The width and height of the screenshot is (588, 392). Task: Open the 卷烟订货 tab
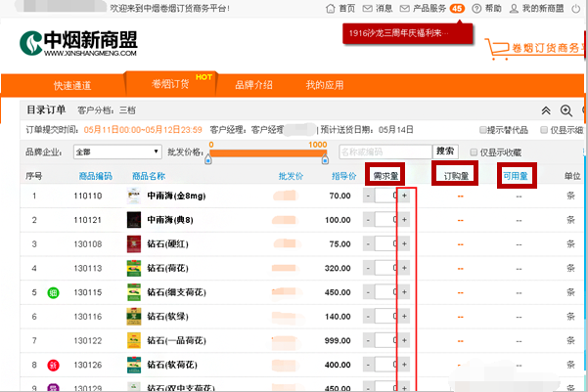[170, 84]
